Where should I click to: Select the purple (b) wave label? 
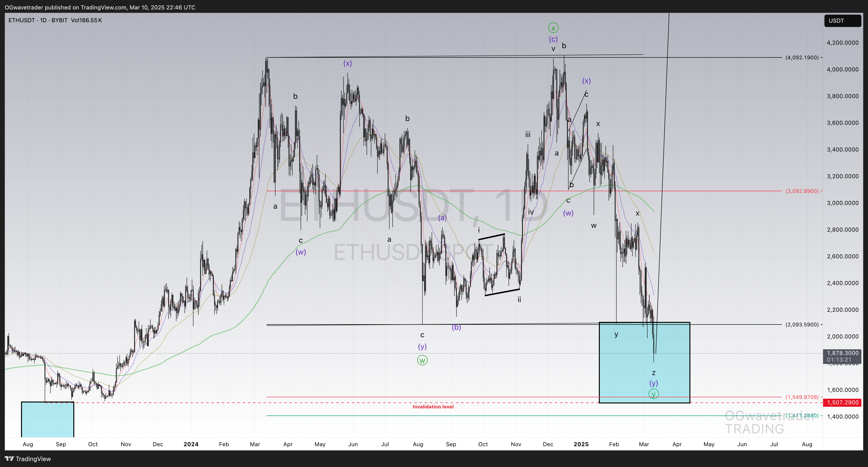[x=456, y=327]
